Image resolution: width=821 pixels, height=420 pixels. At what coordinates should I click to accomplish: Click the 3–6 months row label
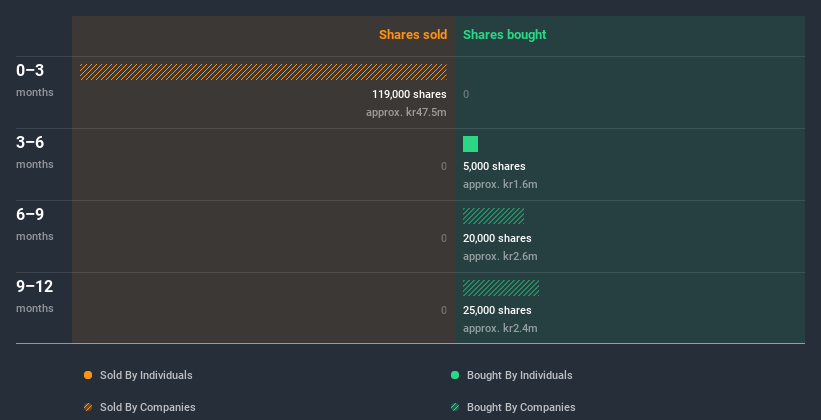35,152
